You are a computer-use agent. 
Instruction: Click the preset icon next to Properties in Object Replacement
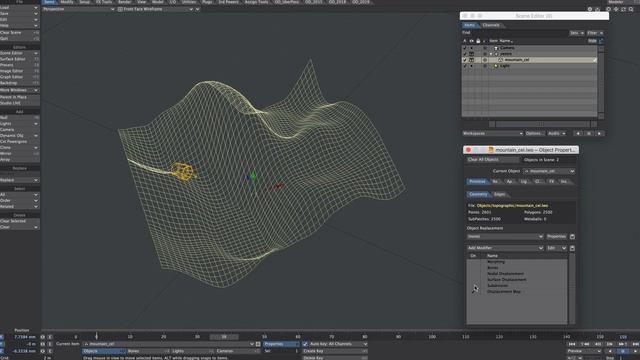point(572,237)
